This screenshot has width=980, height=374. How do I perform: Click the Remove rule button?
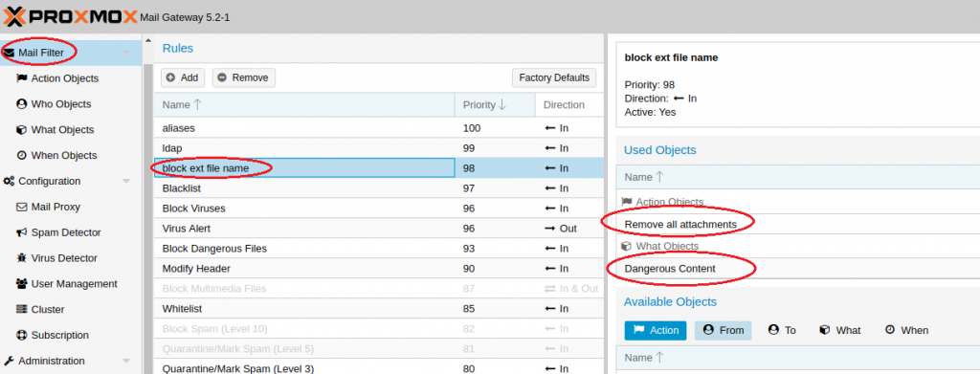click(x=244, y=77)
